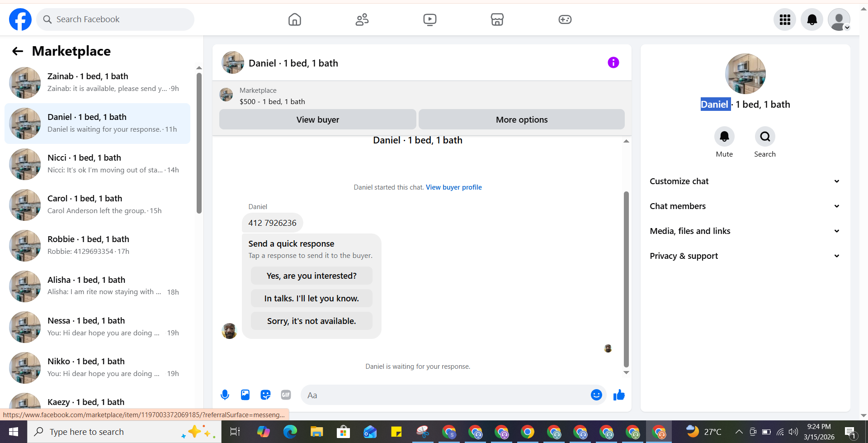Open the notifications bell in the top bar

(812, 19)
